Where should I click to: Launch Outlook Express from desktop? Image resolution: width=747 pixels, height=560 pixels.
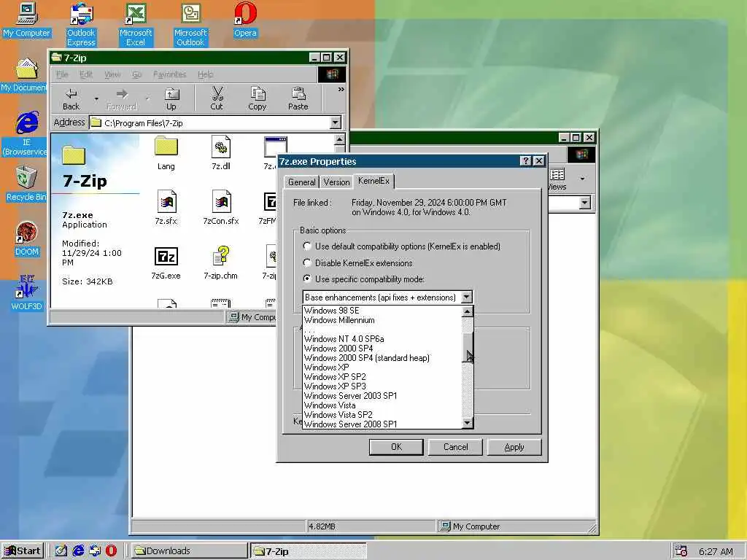click(81, 25)
